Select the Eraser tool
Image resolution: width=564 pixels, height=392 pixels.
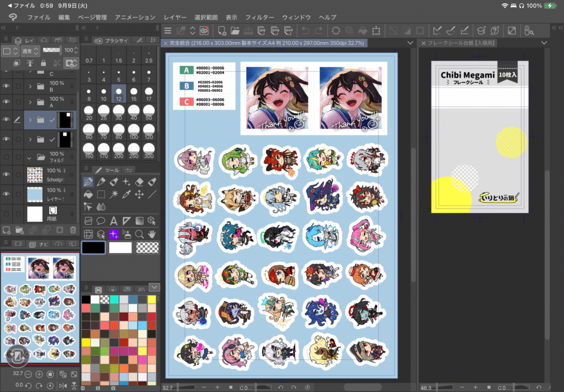tap(139, 182)
